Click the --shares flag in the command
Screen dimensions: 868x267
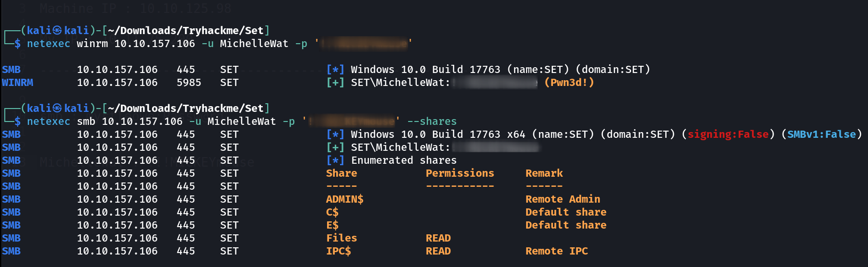[x=432, y=121]
